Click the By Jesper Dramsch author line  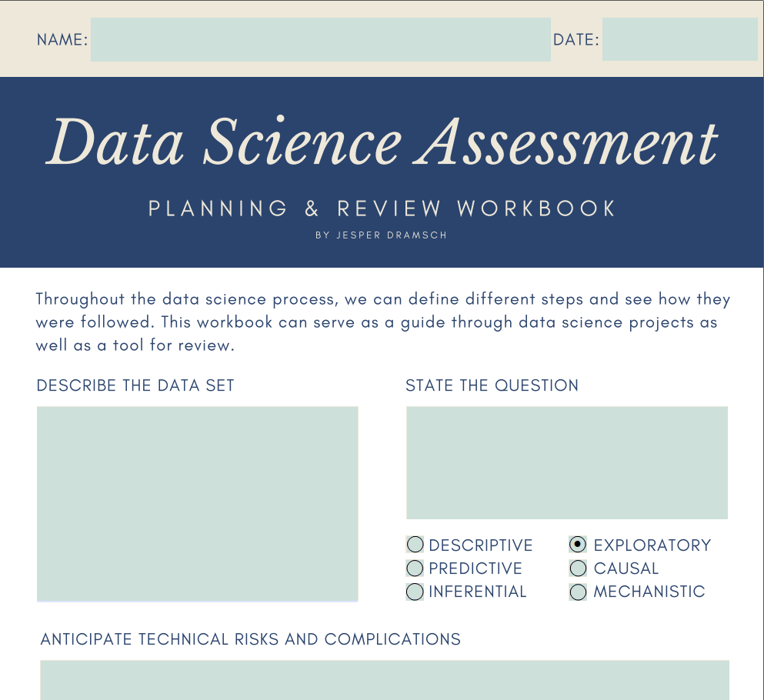click(381, 235)
